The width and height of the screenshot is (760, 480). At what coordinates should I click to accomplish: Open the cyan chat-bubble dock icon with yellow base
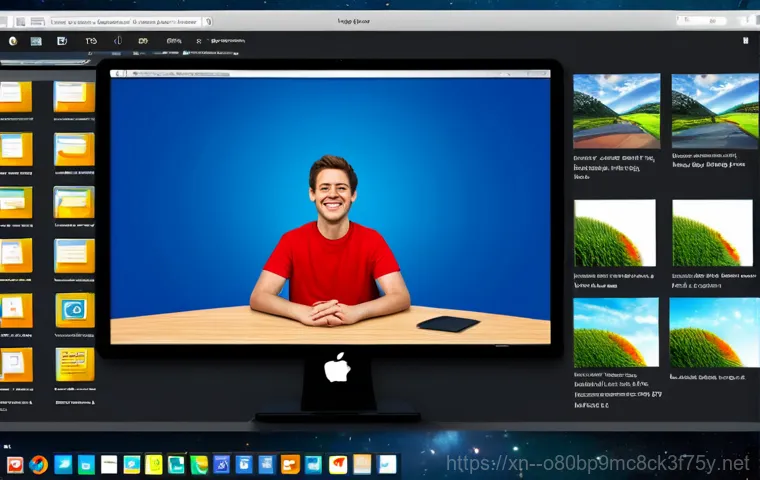[131, 464]
